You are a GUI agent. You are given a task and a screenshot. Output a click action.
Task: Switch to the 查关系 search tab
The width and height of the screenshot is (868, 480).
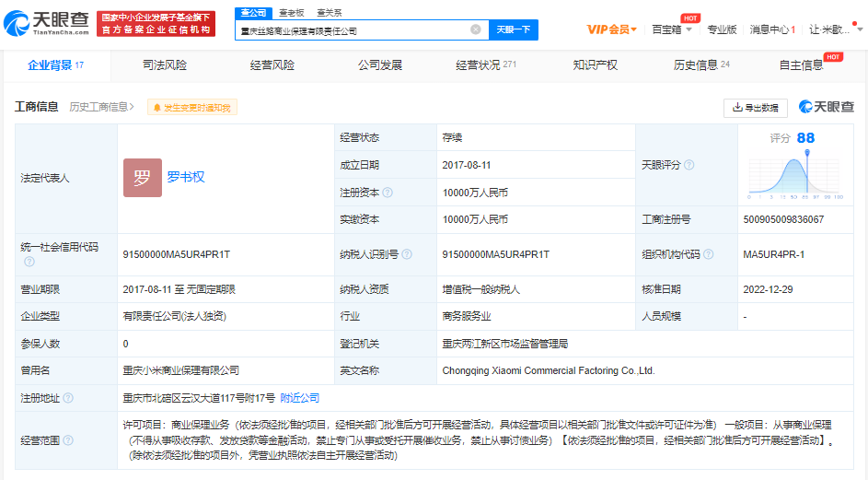[330, 13]
